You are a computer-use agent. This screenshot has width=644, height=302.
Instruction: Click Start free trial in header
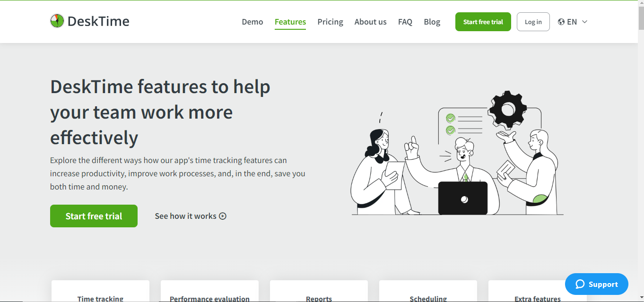[483, 22]
